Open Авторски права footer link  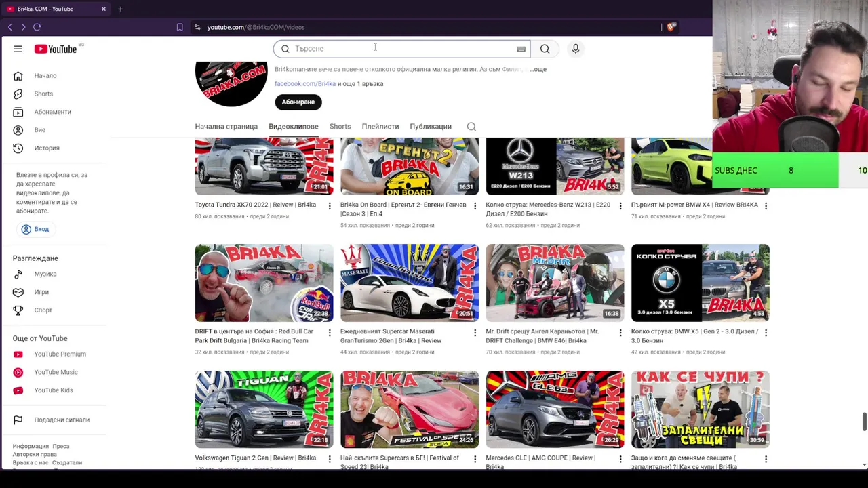tap(35, 455)
